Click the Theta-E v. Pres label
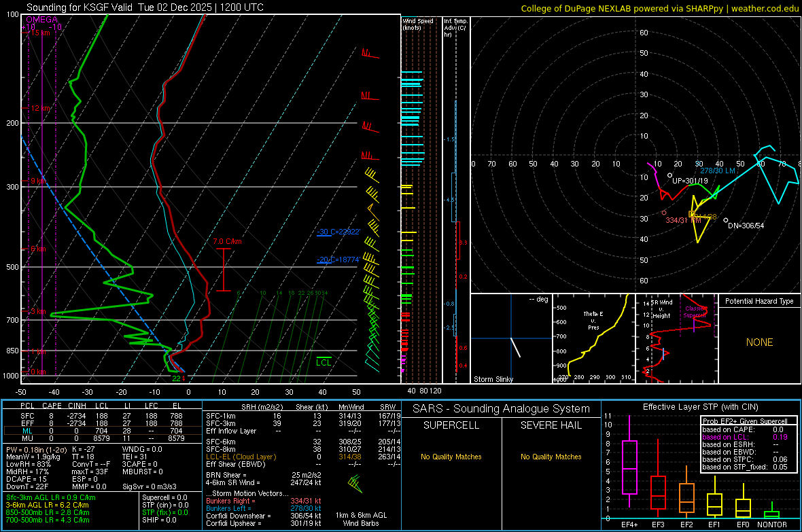The image size is (802, 532). pos(593,320)
